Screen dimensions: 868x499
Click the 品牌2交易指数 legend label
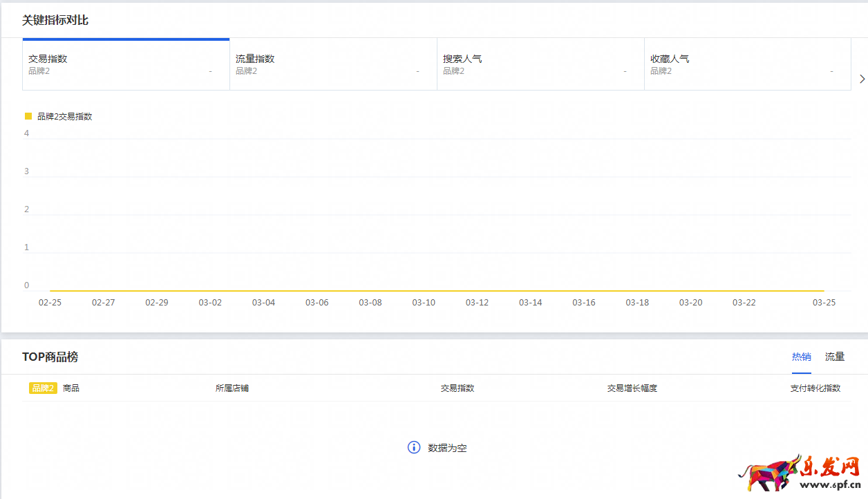pos(65,117)
